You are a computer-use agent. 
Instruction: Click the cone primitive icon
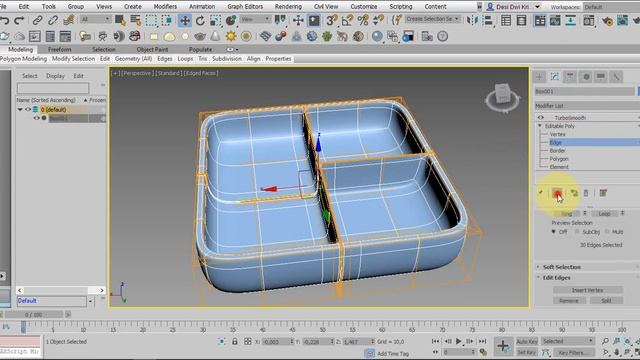pos(215,36)
